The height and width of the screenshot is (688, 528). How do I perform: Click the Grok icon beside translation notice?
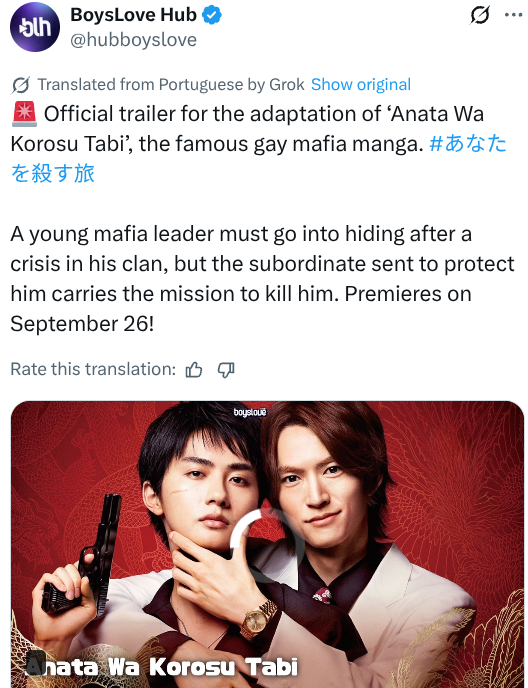[x=21, y=85]
